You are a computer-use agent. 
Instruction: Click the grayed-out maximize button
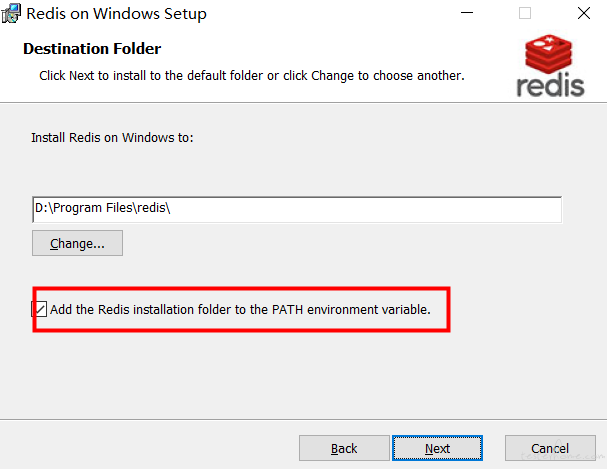pyautogui.click(x=525, y=13)
